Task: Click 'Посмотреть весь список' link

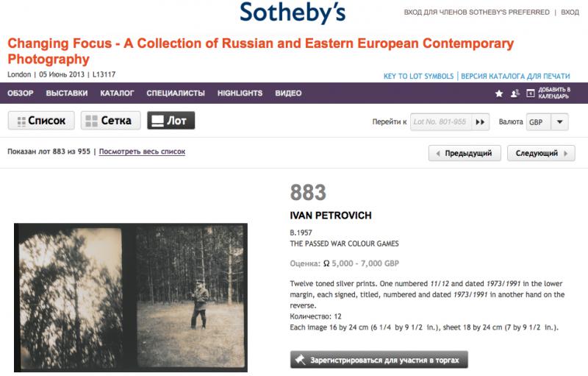Action: 142,152
